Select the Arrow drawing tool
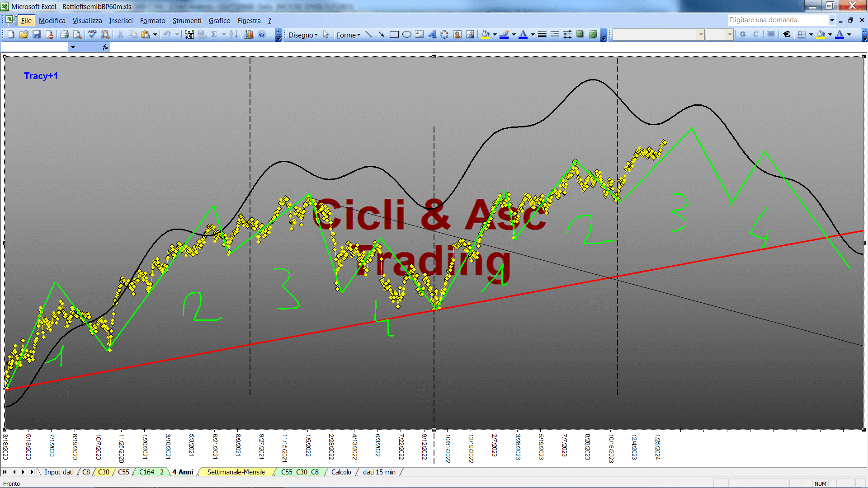The image size is (868, 488). (x=381, y=34)
